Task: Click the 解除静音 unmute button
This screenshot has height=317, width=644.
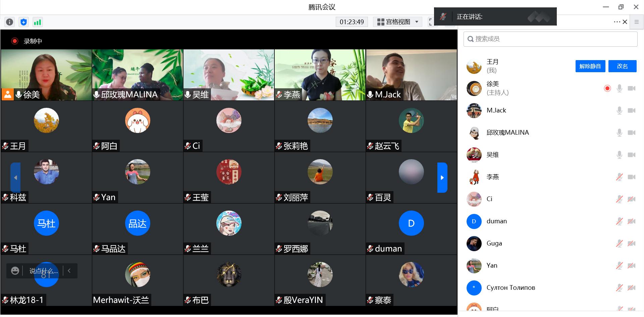Action: point(590,66)
